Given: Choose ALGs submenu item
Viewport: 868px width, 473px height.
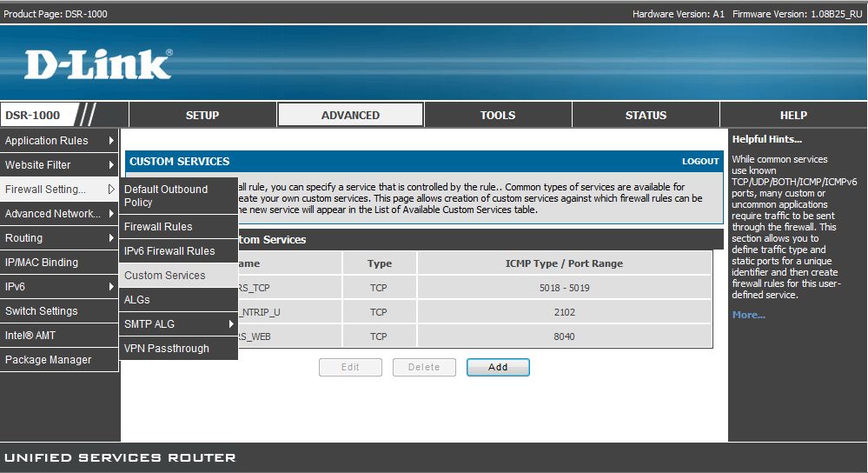Looking at the screenshot, I should pos(178,300).
